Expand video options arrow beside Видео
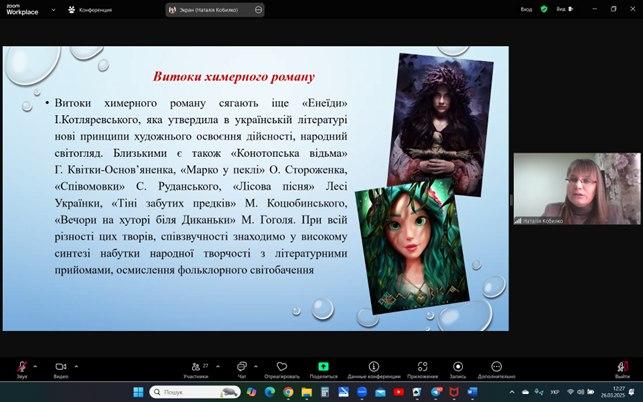 click(x=76, y=364)
